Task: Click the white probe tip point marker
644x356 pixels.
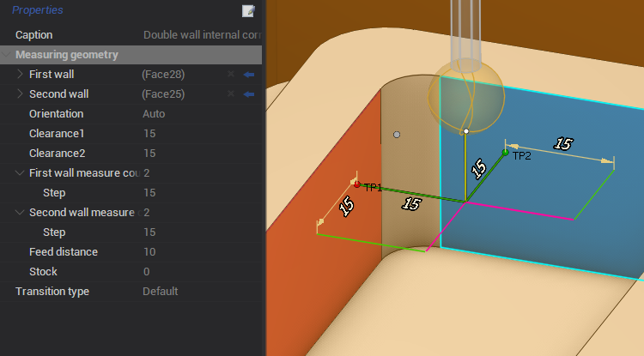Action: [x=465, y=132]
